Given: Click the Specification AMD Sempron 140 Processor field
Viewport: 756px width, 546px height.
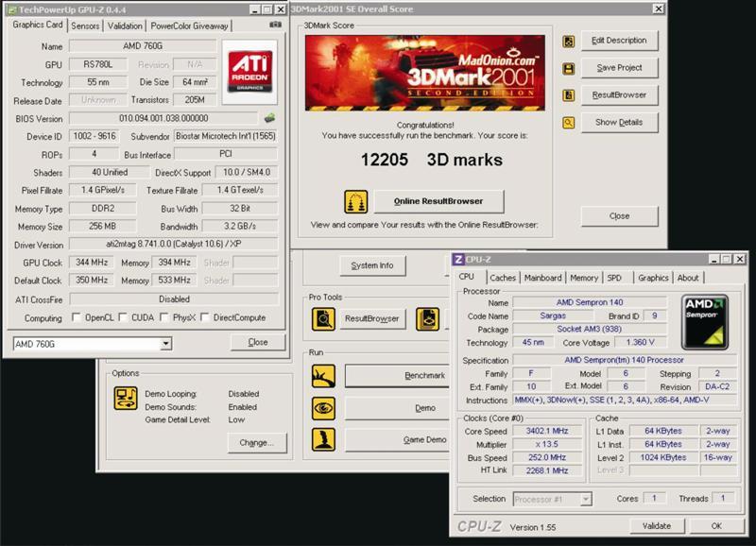Looking at the screenshot, I should coord(625,360).
